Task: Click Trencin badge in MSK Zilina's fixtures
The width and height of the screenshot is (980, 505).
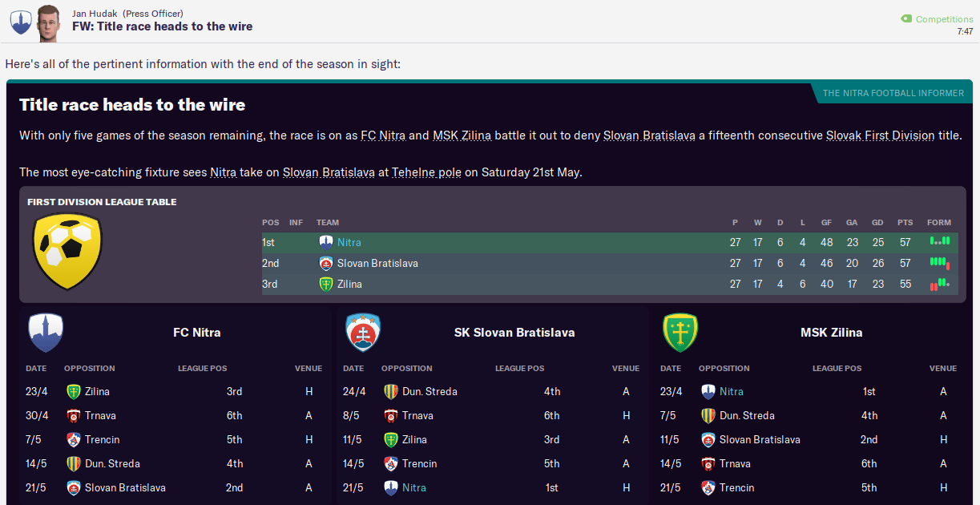Action: pos(708,487)
